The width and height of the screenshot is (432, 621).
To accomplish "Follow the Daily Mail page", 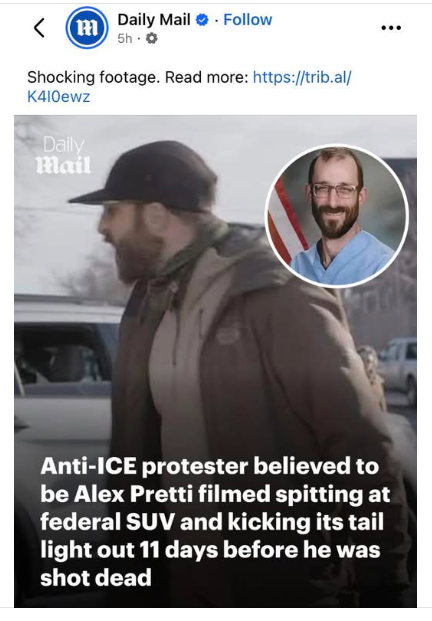I will pyautogui.click(x=248, y=19).
